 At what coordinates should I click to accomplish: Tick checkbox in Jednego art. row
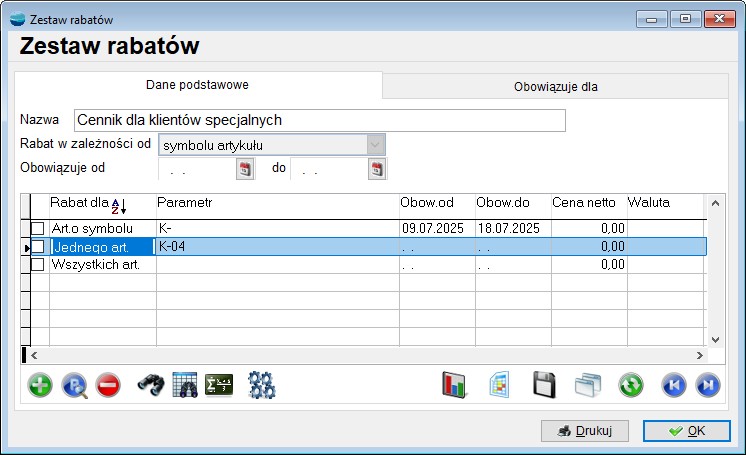pos(38,247)
